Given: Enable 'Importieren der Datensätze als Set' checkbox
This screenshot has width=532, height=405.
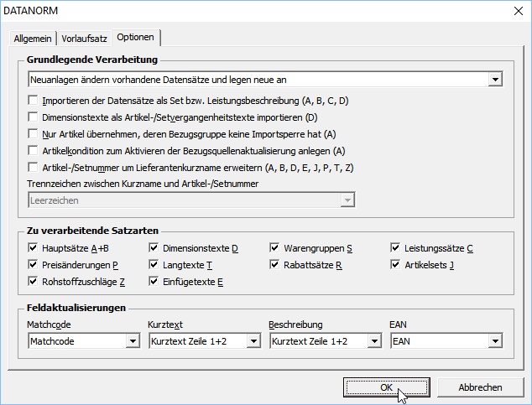Looking at the screenshot, I should point(34,101).
